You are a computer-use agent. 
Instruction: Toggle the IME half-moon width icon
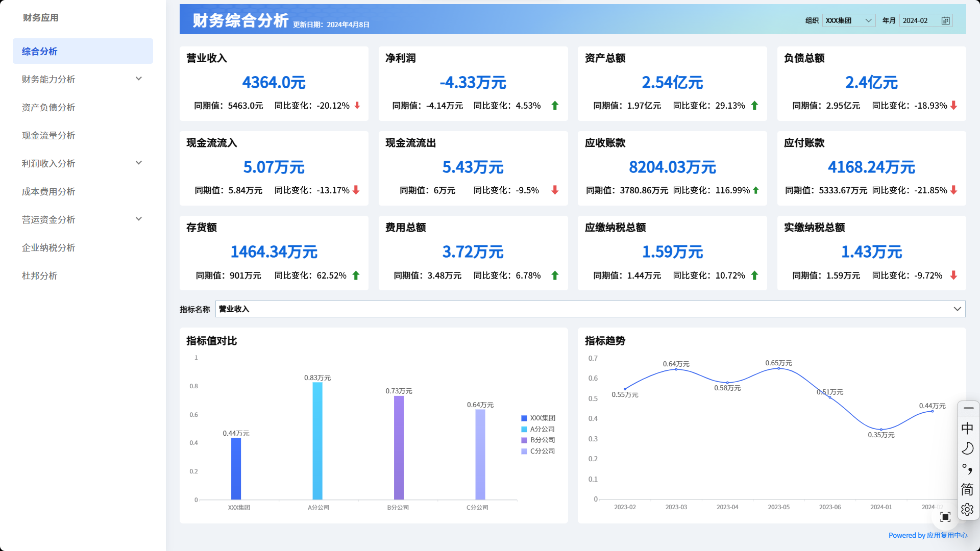click(x=967, y=448)
